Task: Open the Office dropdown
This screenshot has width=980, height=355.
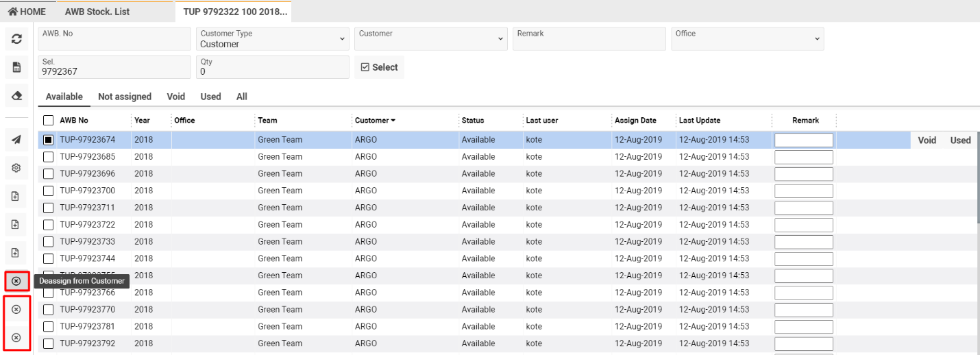Action: tap(747, 39)
